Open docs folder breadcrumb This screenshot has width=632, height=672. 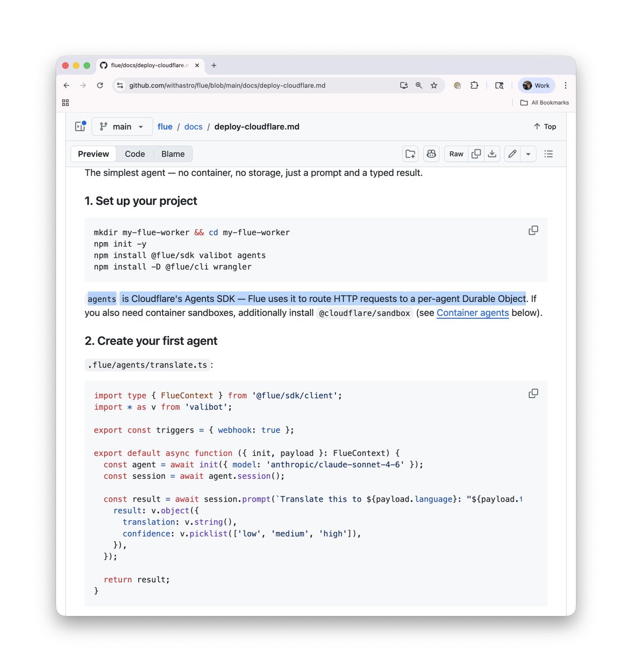pyautogui.click(x=193, y=127)
